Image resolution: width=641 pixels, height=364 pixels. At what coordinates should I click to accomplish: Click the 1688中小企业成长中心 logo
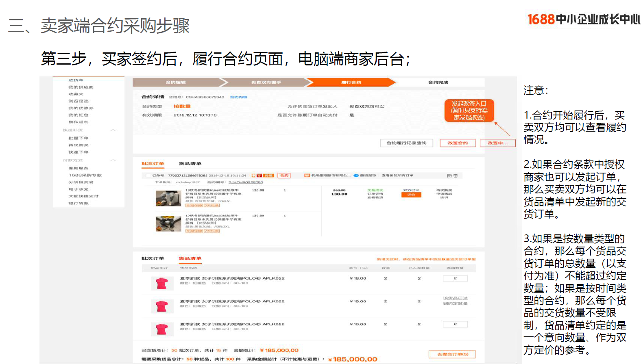point(584,19)
